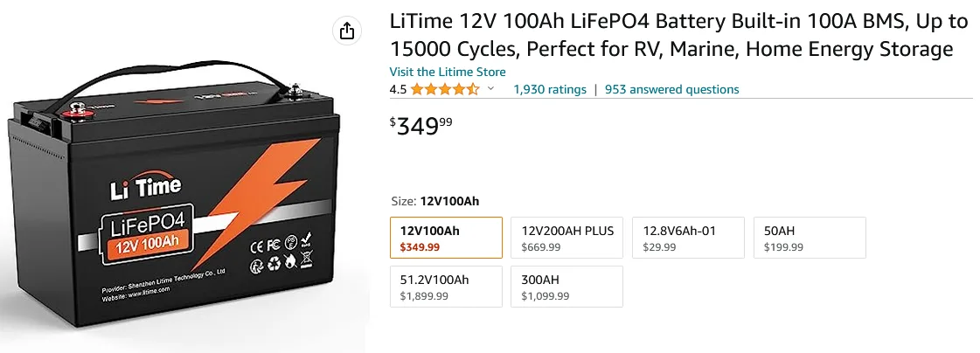Image resolution: width=980 pixels, height=353 pixels.
Task: Click the share icon above the battery
Action: point(347,31)
